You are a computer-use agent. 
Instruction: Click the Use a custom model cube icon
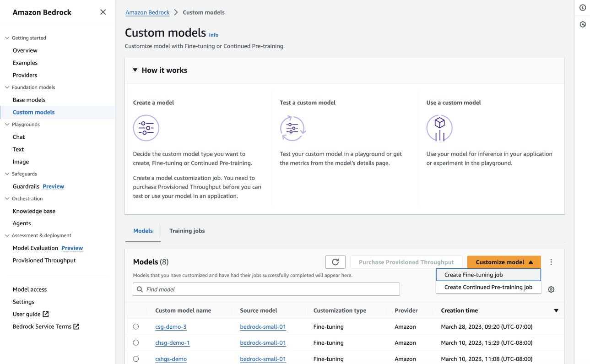click(x=439, y=128)
